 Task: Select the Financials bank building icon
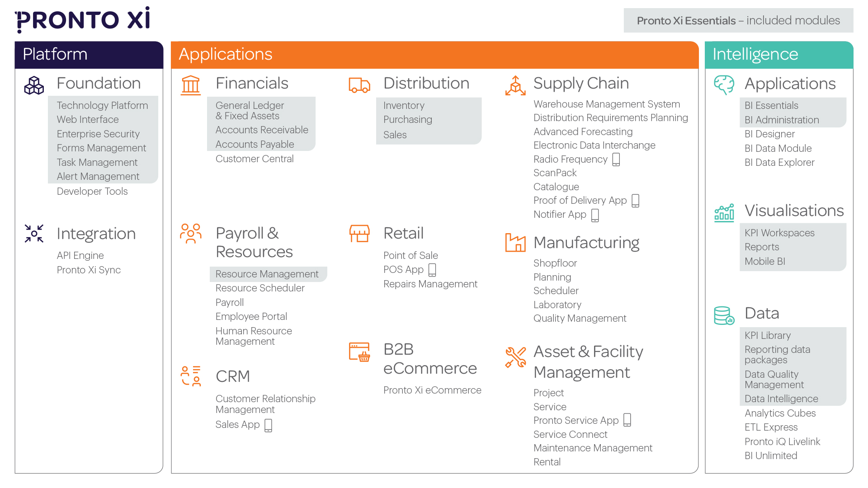(x=191, y=85)
